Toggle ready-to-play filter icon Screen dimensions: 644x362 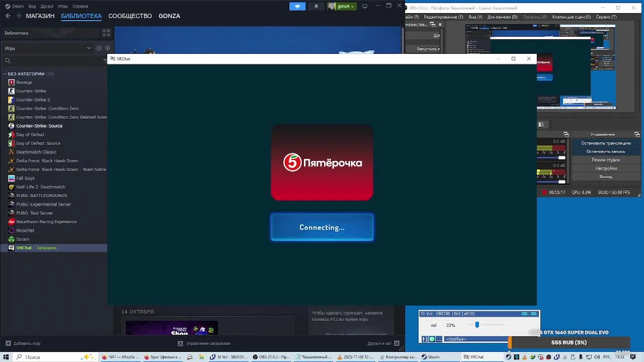point(108,48)
